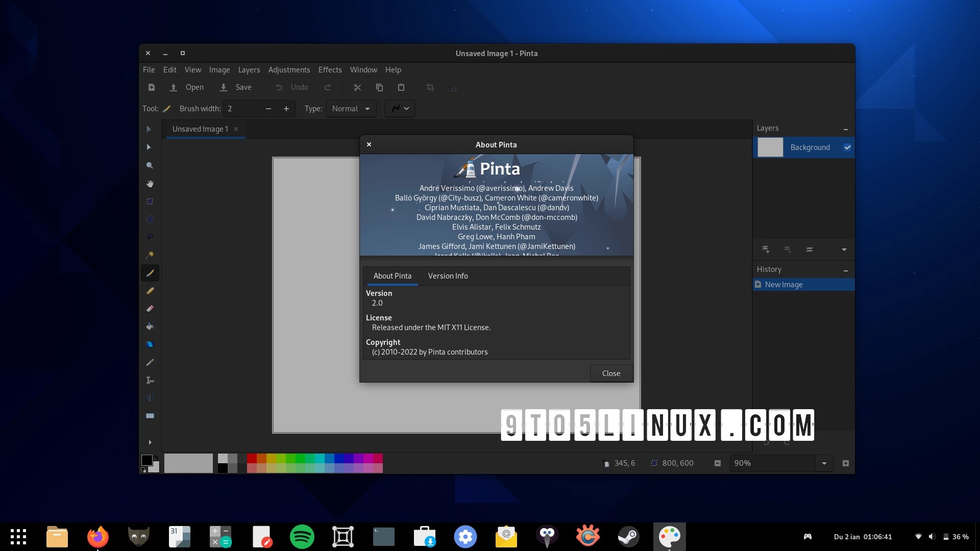Select the Ellipse Select tool
Viewport: 980px width, 551px height.
point(150,219)
